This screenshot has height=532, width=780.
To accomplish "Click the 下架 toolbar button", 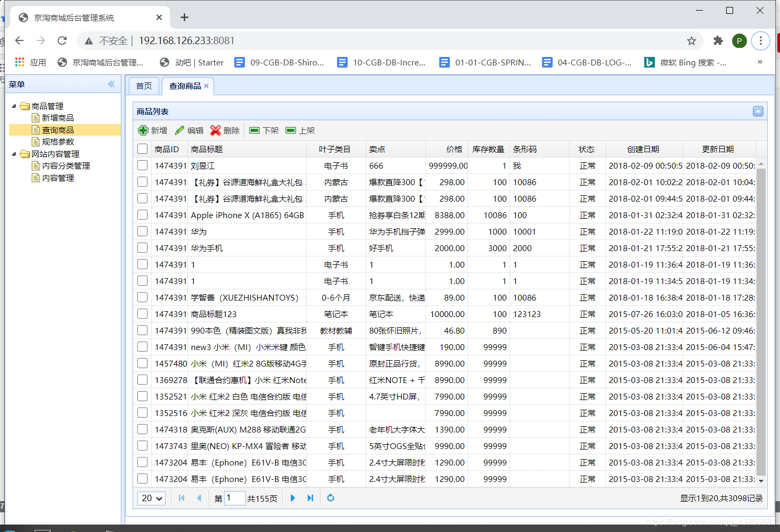I will pyautogui.click(x=264, y=130).
